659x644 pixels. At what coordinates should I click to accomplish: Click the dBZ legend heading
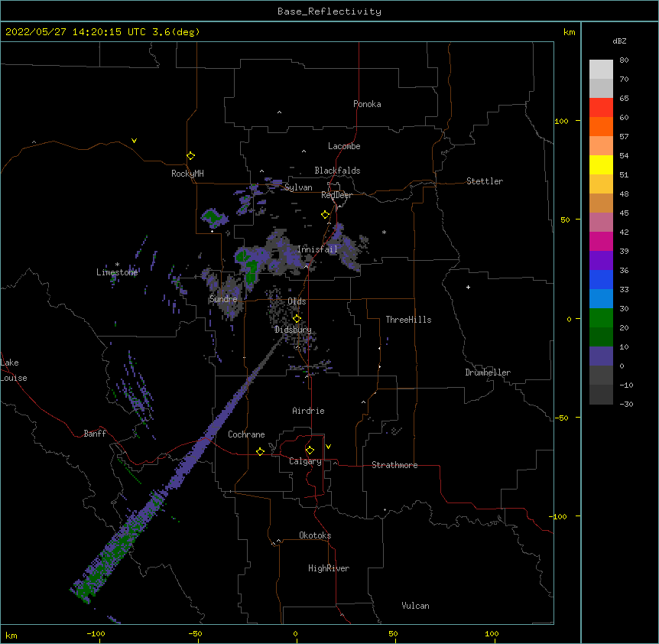coord(619,41)
